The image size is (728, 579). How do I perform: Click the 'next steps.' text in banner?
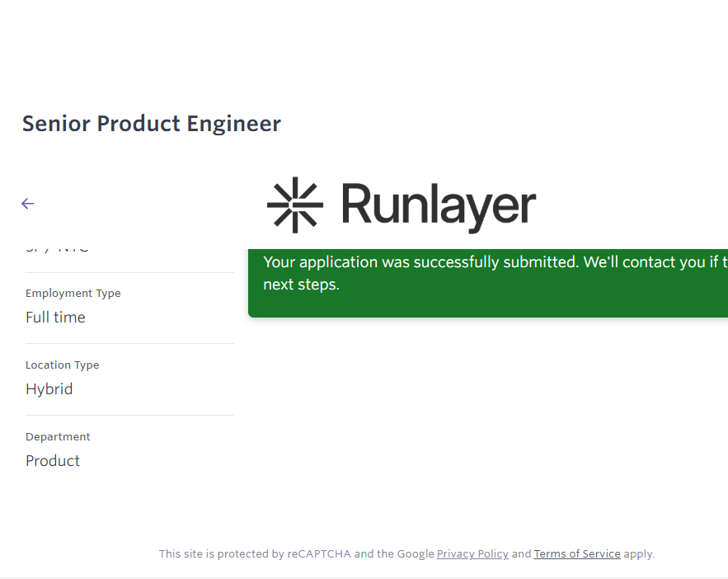(301, 285)
